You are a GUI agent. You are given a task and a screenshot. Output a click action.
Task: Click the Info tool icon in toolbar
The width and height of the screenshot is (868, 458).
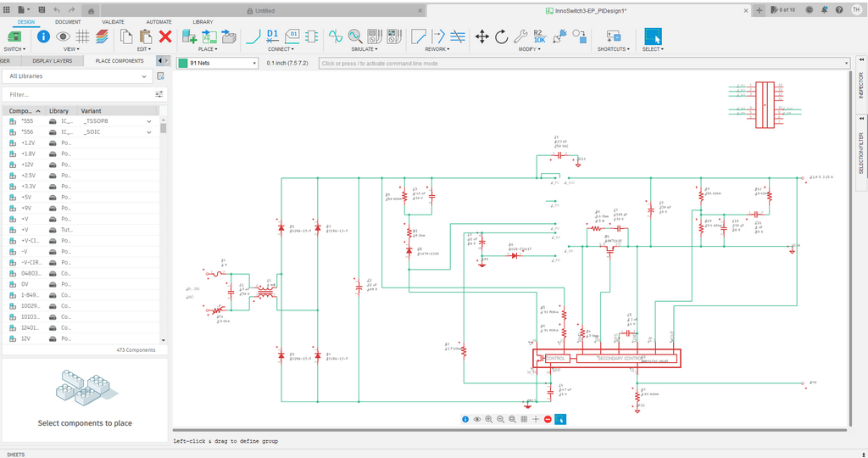pyautogui.click(x=43, y=36)
